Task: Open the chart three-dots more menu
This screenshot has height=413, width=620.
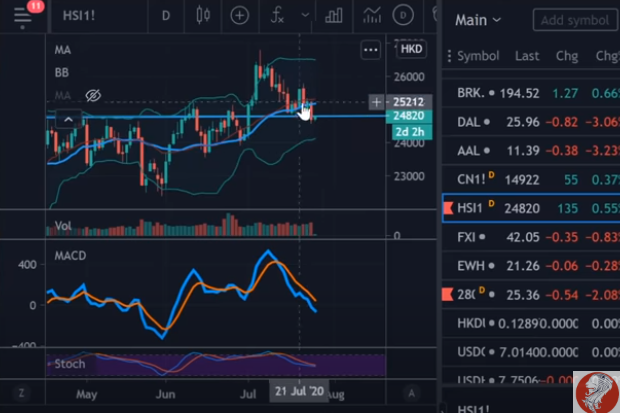Action: [370, 50]
